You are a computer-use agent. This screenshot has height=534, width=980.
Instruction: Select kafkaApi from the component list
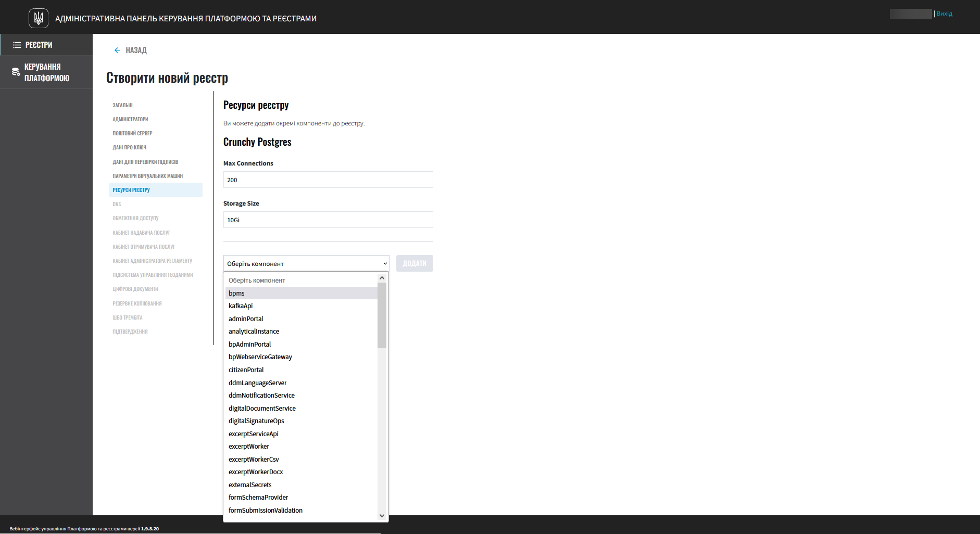coord(301,306)
